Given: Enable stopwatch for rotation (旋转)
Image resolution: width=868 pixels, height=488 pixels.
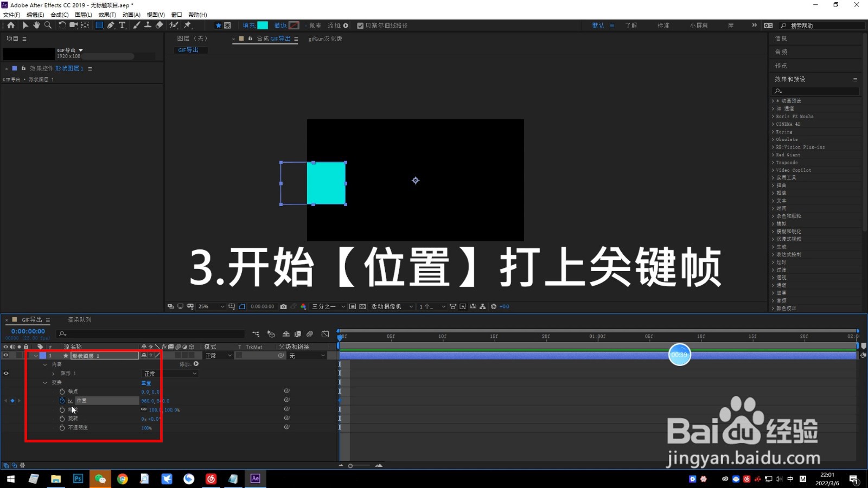Looking at the screenshot, I should click(x=62, y=419).
